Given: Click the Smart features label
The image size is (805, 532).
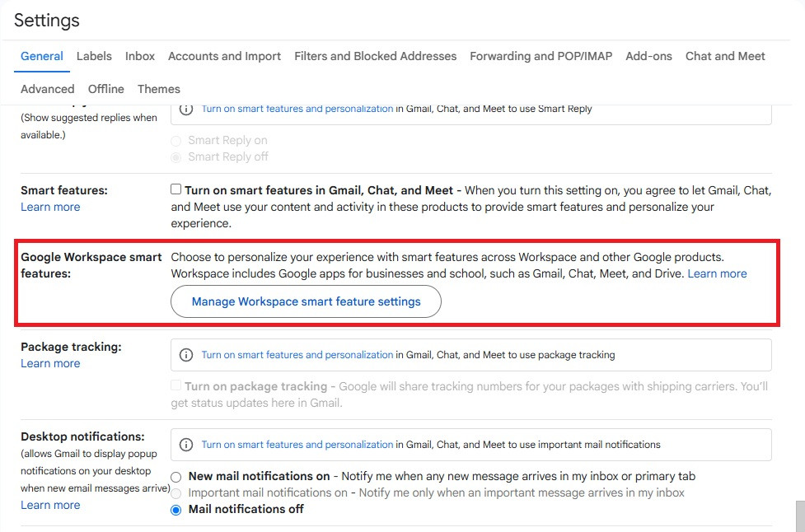Looking at the screenshot, I should point(64,190).
